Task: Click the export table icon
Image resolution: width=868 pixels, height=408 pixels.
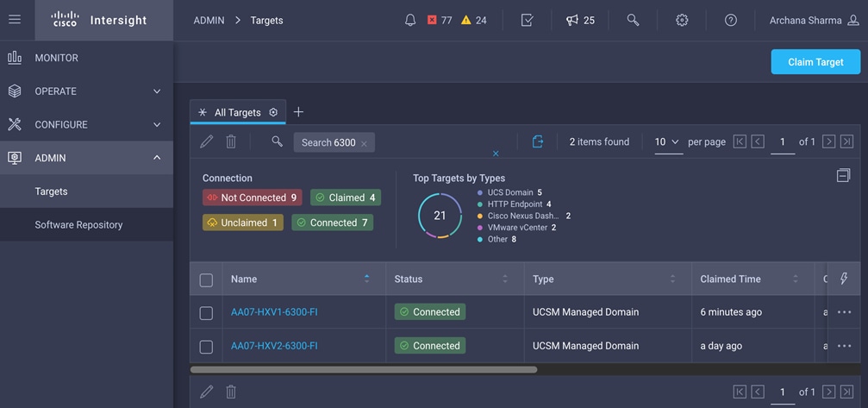Action: tap(537, 141)
